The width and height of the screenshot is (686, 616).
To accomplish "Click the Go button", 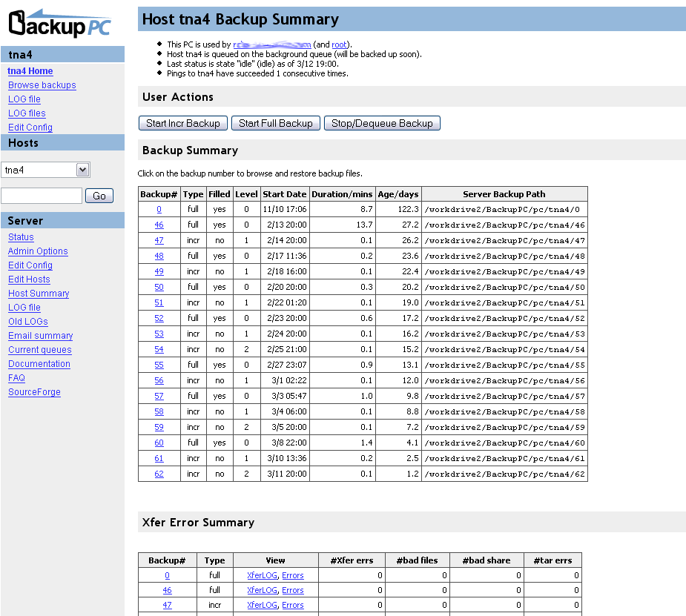I will click(99, 196).
